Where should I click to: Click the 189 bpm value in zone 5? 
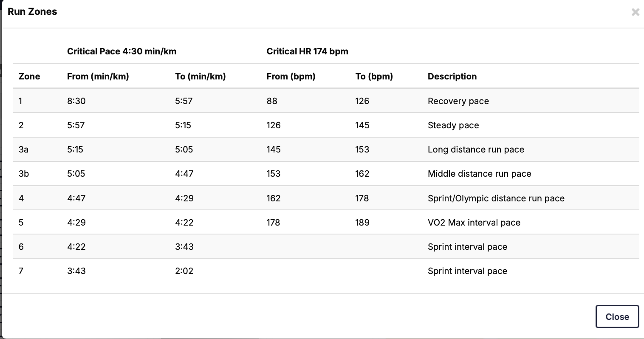coord(362,223)
